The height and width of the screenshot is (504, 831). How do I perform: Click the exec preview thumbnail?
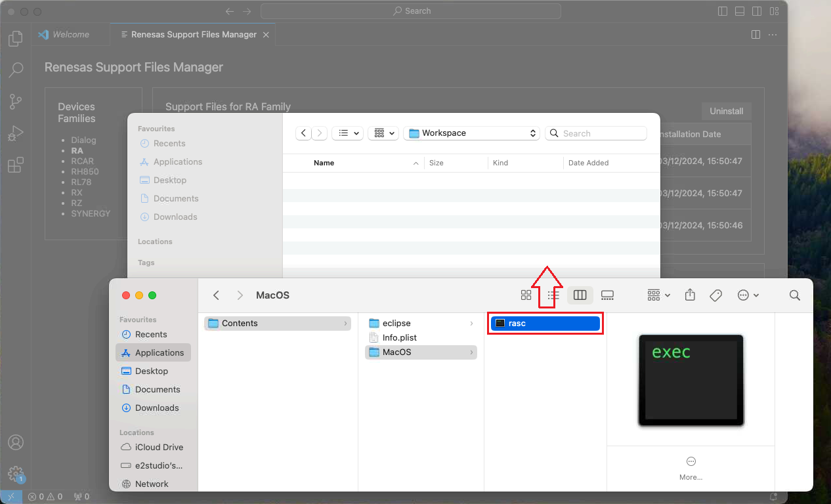point(691,380)
